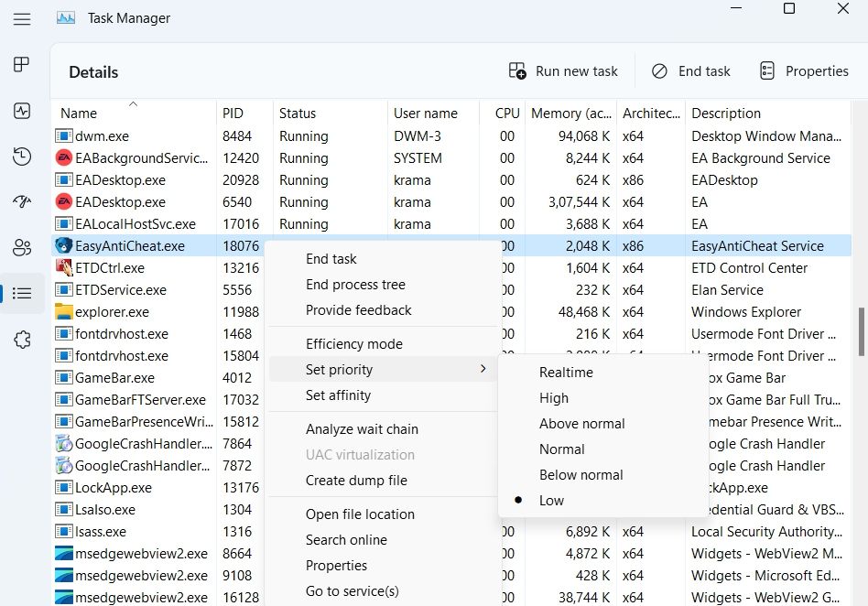Viewport: 868px width, 606px height.
Task: Open App history page in sidebar
Action: [x=22, y=157]
